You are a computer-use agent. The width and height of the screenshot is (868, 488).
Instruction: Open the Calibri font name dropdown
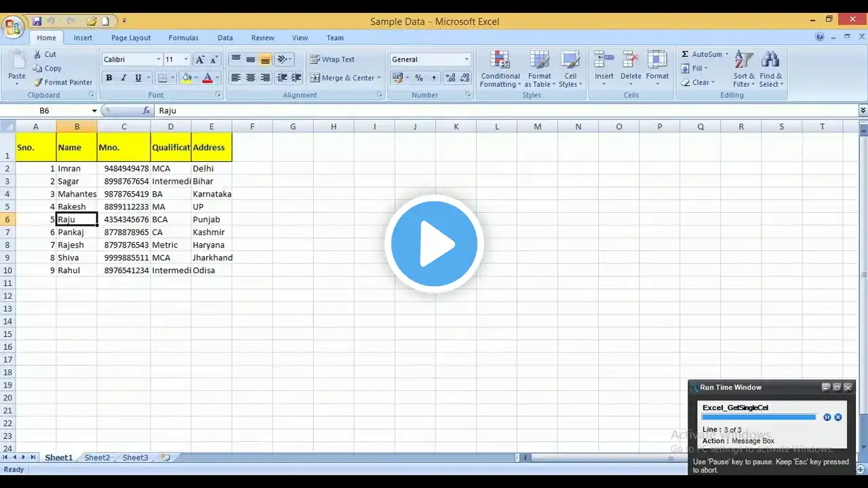pyautogui.click(x=159, y=60)
